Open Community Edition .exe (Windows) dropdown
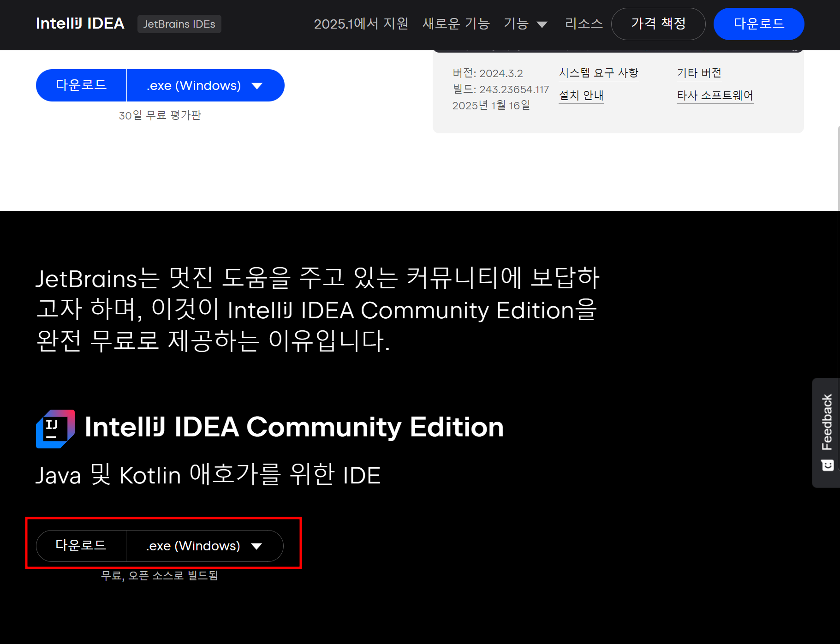Screen dimensions: 840x644 (205, 546)
